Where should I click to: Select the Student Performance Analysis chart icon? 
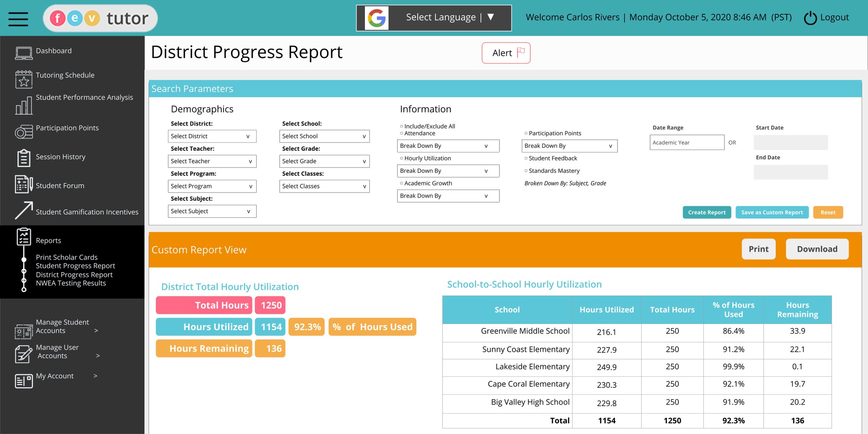[24, 105]
